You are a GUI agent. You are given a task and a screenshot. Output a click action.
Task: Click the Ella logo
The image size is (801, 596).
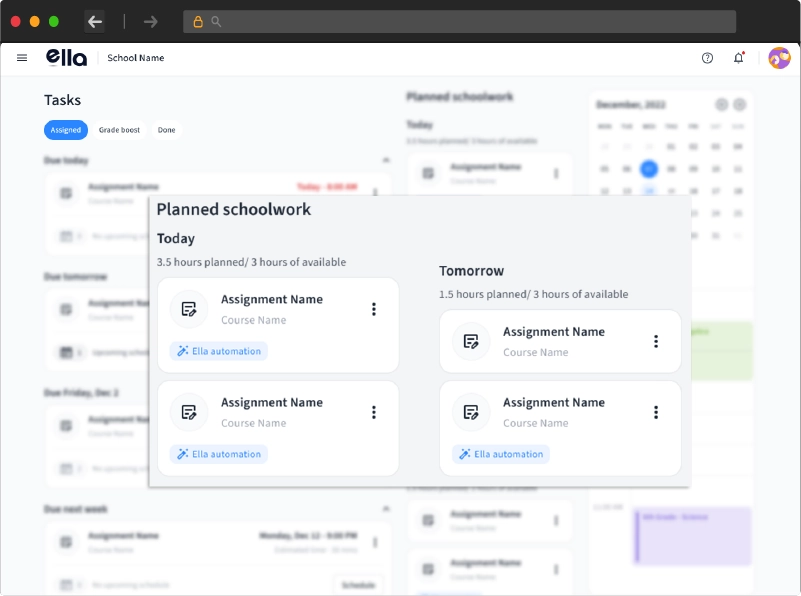[x=66, y=58]
